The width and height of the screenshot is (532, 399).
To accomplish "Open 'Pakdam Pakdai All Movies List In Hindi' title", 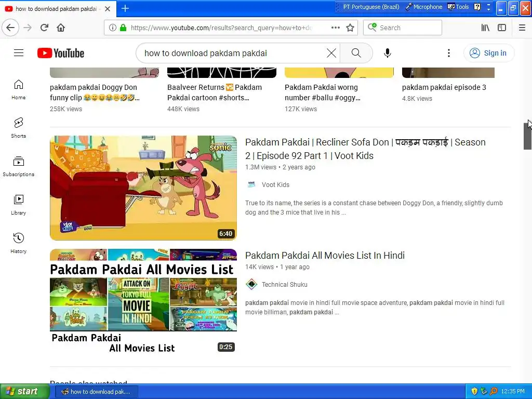I will coord(325,255).
